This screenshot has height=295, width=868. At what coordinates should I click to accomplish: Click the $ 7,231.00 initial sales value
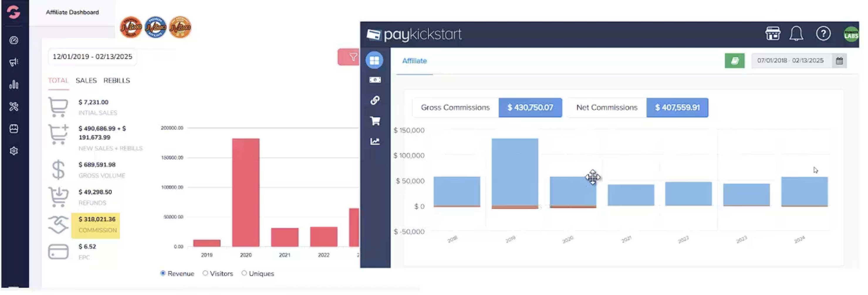[x=93, y=102]
